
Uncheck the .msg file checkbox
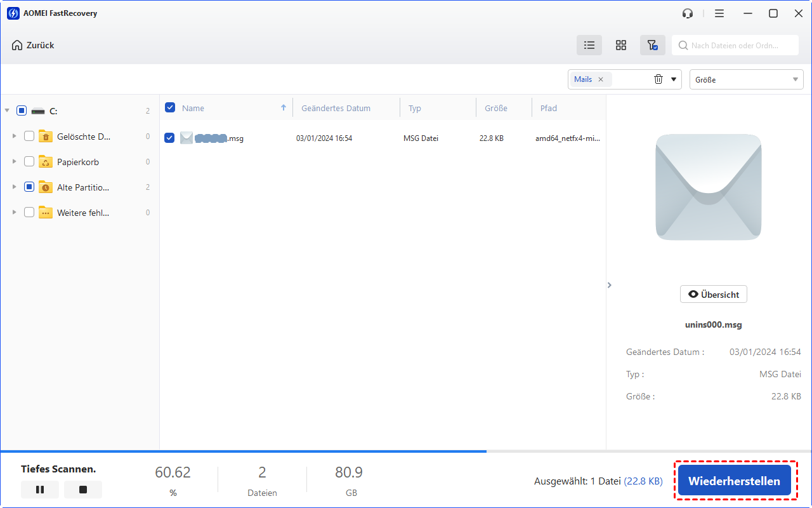169,138
